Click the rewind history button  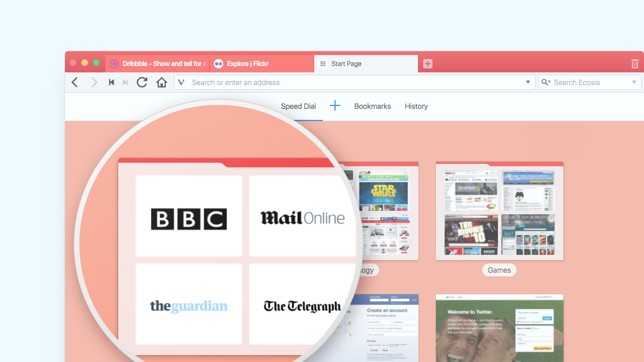click(x=111, y=82)
